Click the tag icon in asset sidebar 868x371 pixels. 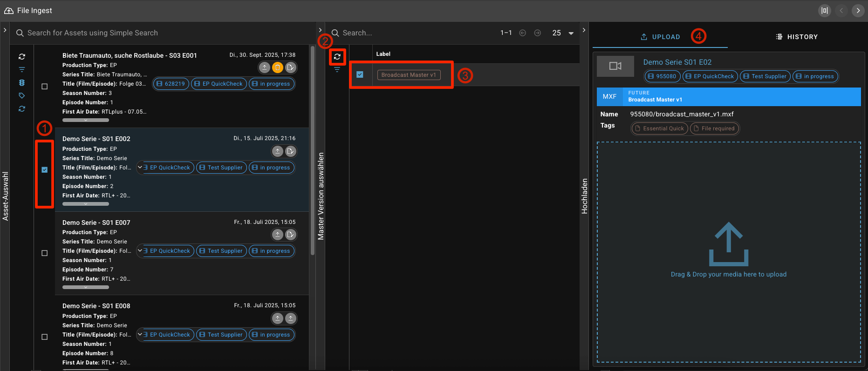pos(22,96)
